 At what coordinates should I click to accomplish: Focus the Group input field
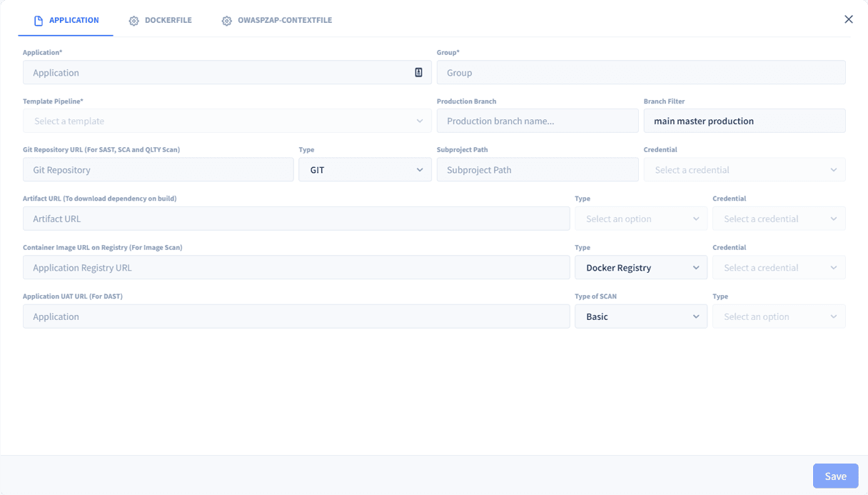click(x=640, y=72)
